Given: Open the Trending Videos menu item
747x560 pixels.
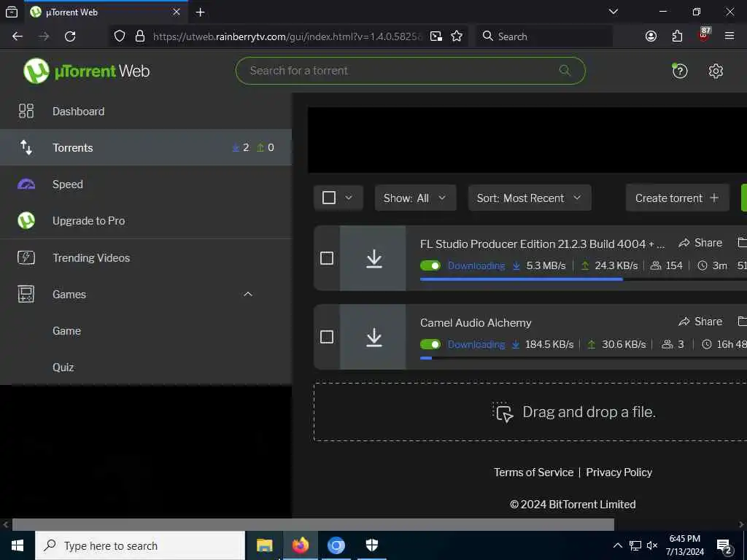Looking at the screenshot, I should click(x=146, y=257).
